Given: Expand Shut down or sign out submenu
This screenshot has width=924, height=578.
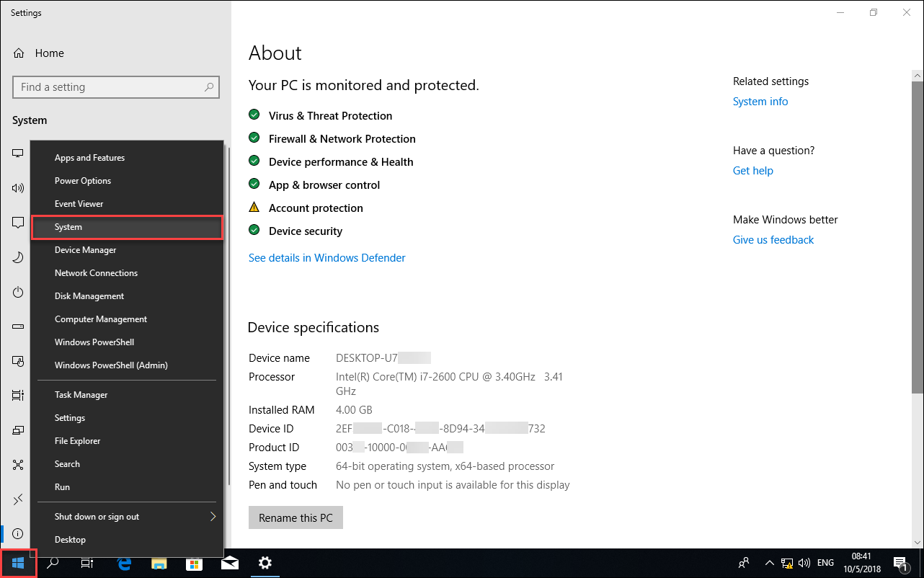Looking at the screenshot, I should [127, 517].
